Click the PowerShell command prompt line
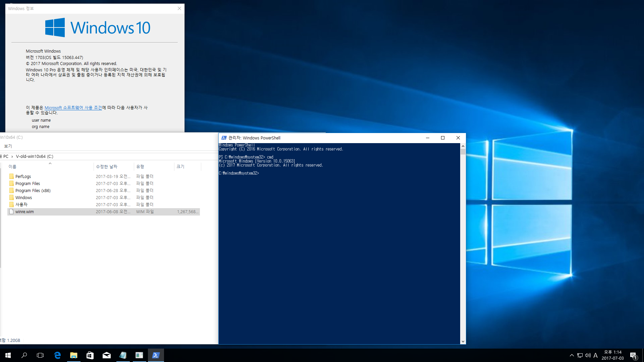The image size is (644, 362). [x=239, y=173]
